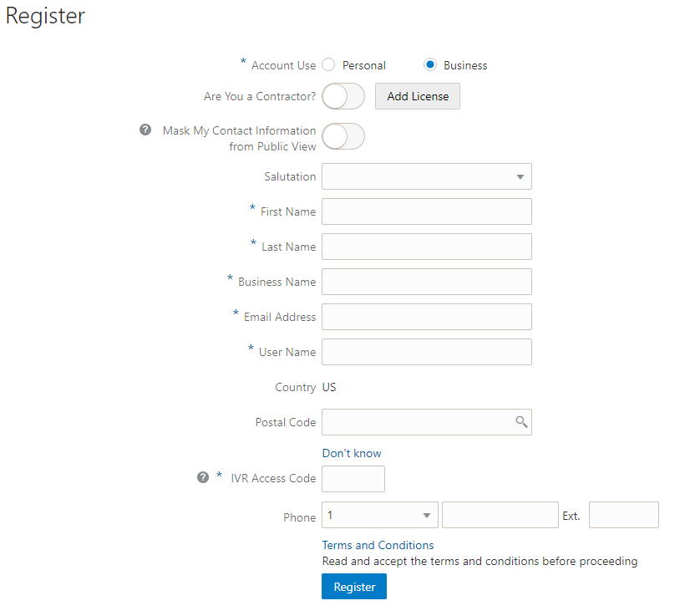Focus the Business Name input field
675x616 pixels.
click(x=426, y=282)
